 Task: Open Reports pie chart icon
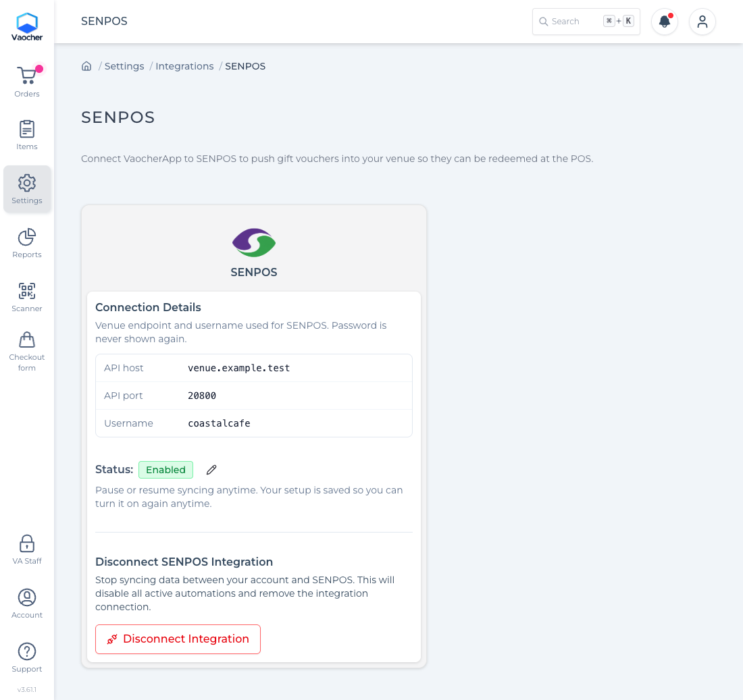pos(27,238)
